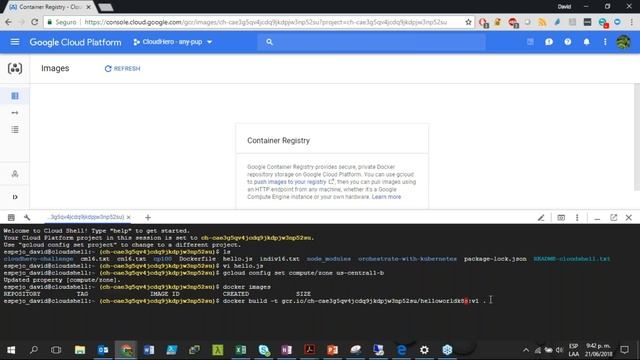Close the Cloud Shell panel
The width and height of the screenshot is (640, 360).
pos(629,218)
